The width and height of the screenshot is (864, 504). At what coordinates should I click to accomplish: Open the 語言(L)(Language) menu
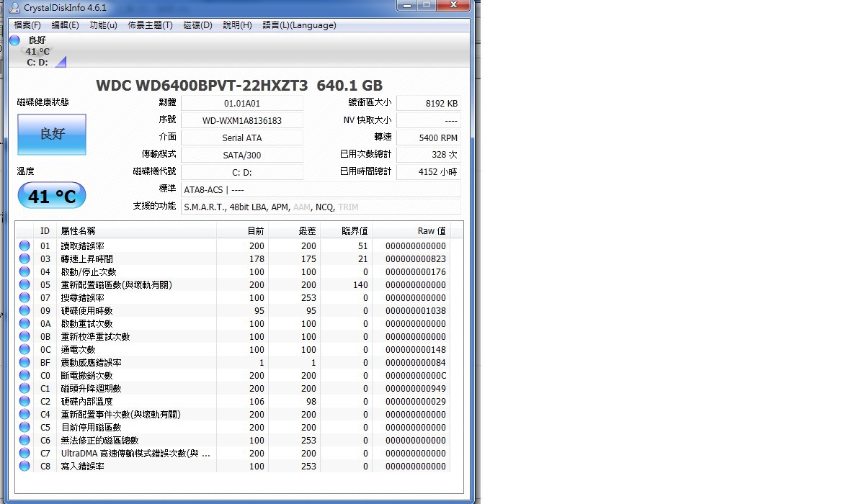(x=299, y=25)
